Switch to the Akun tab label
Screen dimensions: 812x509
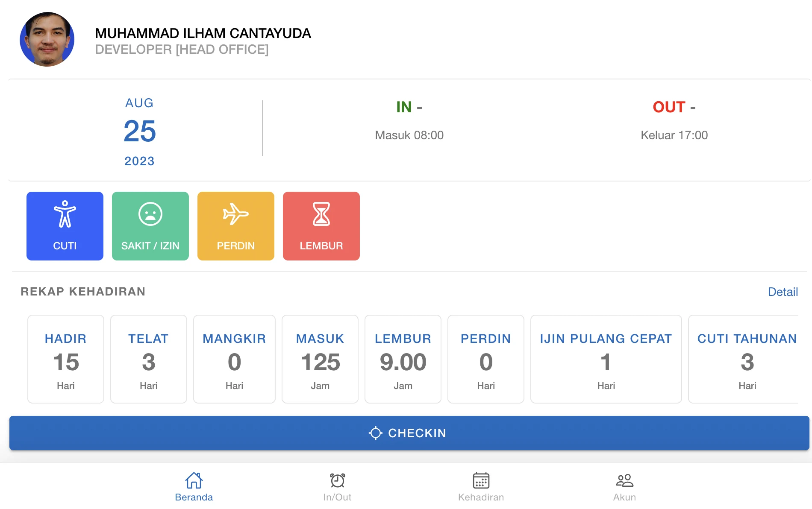click(x=625, y=497)
